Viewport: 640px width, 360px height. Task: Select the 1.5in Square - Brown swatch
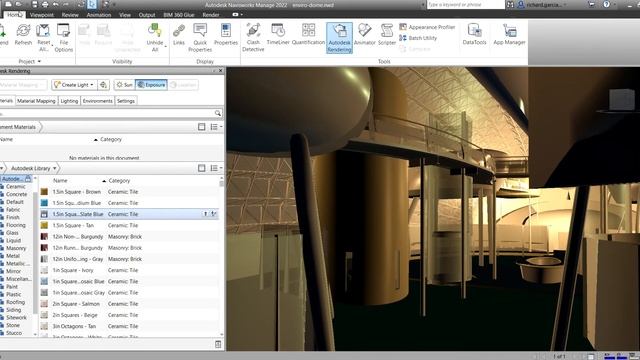click(x=44, y=192)
